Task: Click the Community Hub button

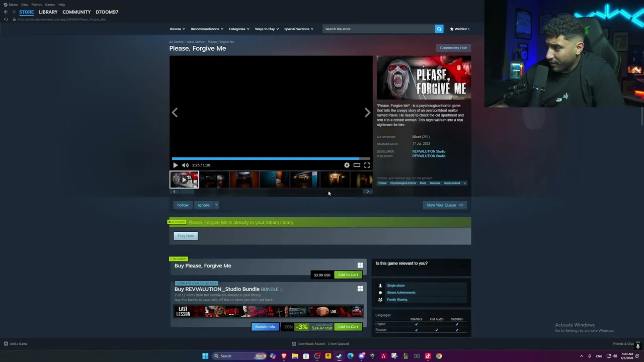Action: [453, 48]
